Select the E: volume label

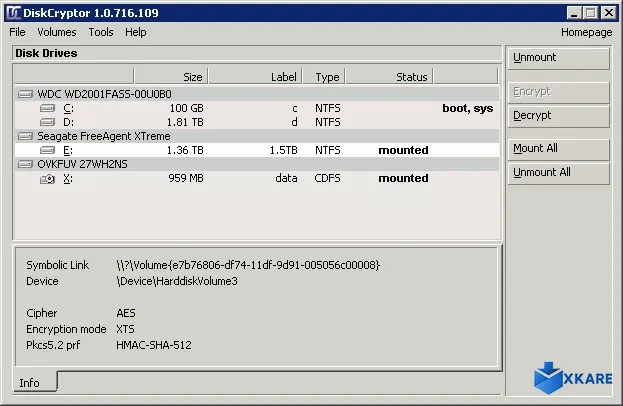[68, 151]
